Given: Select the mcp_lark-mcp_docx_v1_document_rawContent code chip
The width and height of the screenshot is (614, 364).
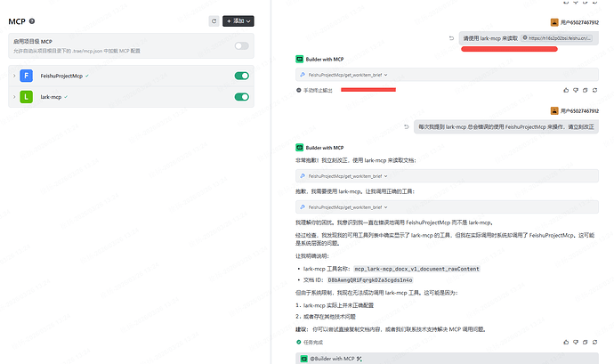Looking at the screenshot, I should (416, 269).
